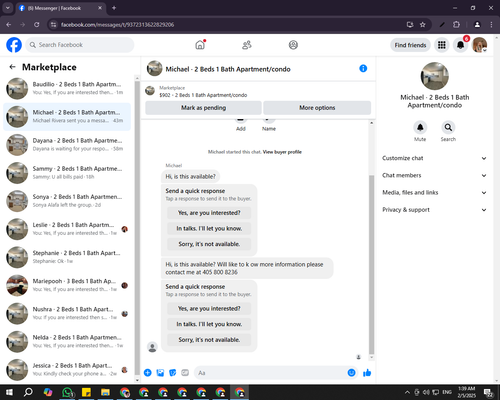Mute this conversation with the bell icon

tap(420, 127)
